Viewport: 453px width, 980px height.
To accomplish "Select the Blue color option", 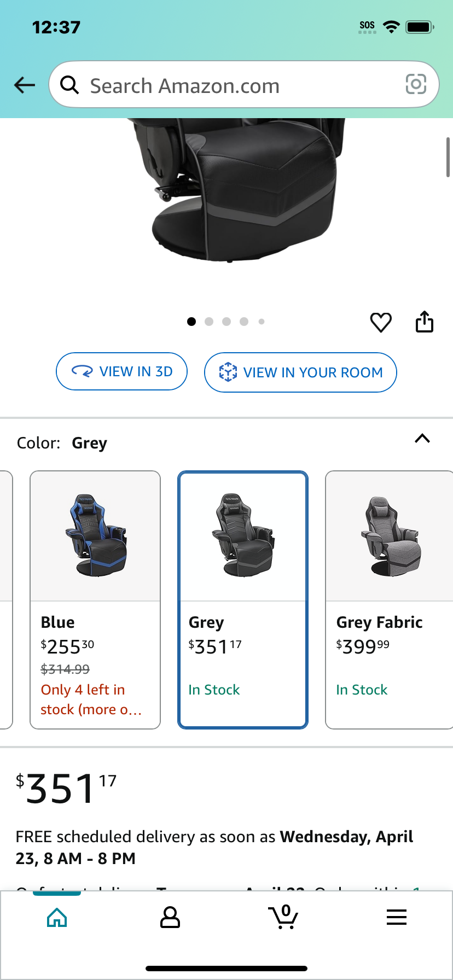I will tap(95, 600).
